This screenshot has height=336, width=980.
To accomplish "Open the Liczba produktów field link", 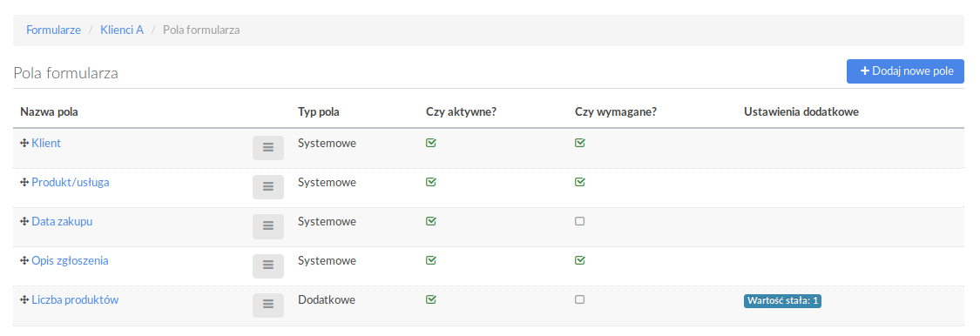I will click(75, 299).
